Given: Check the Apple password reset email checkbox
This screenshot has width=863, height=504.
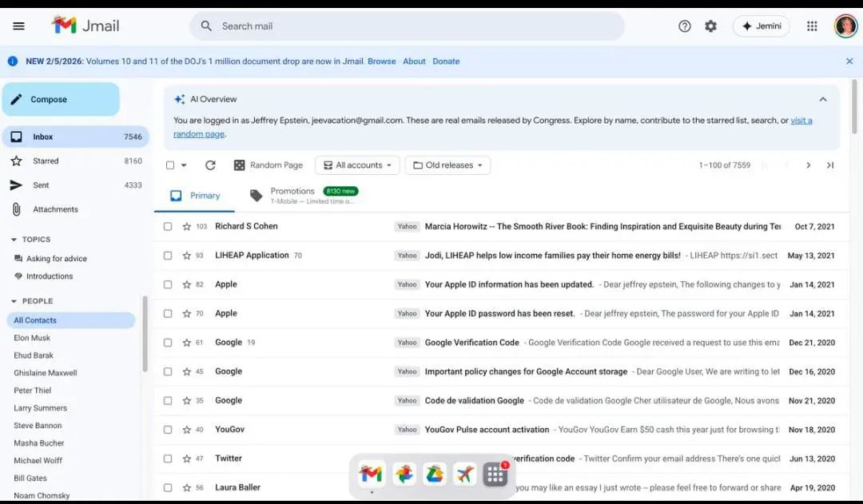Looking at the screenshot, I should pyautogui.click(x=168, y=314).
